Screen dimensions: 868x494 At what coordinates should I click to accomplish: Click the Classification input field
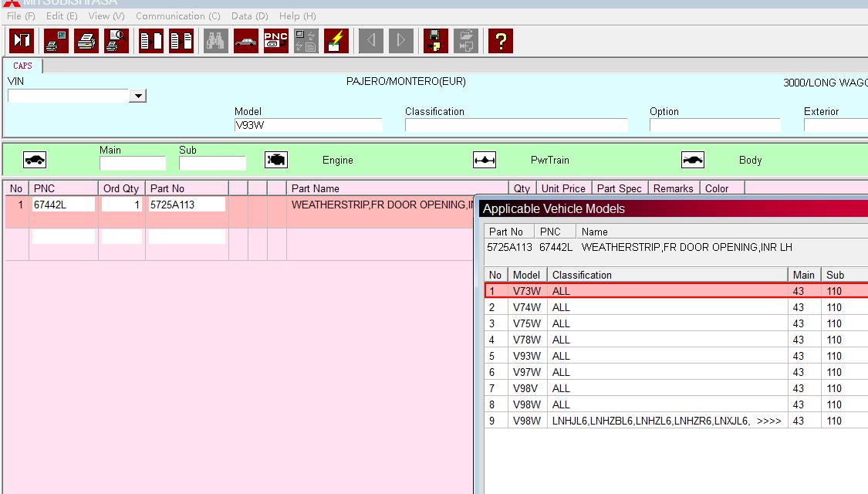(x=516, y=125)
